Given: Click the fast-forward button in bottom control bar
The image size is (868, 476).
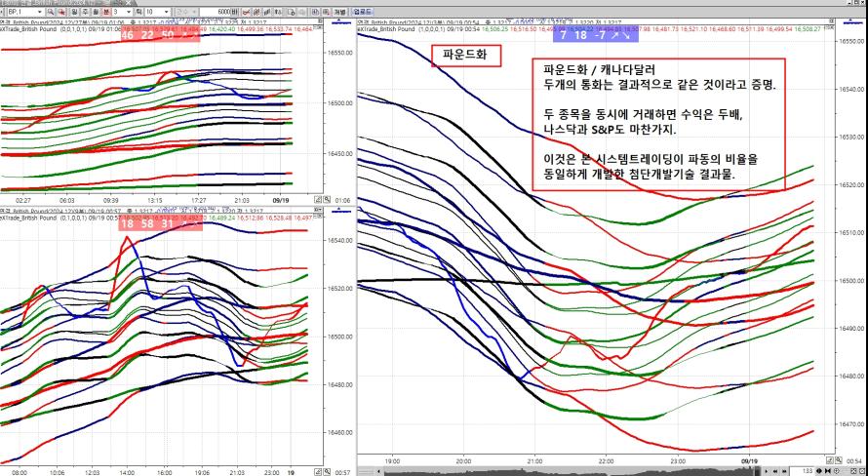Looking at the screenshot, I should point(784,471).
